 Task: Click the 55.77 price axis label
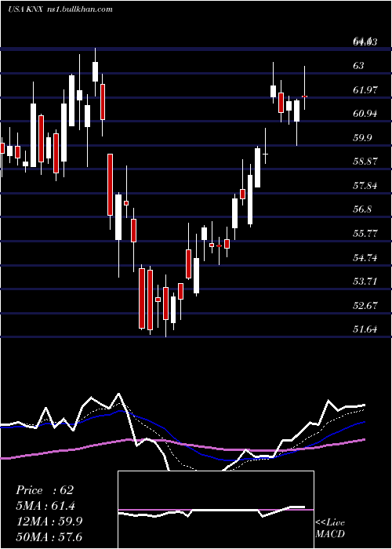(365, 233)
